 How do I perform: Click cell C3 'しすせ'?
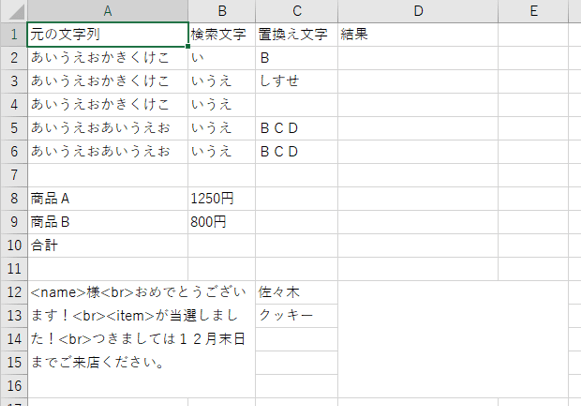[297, 81]
